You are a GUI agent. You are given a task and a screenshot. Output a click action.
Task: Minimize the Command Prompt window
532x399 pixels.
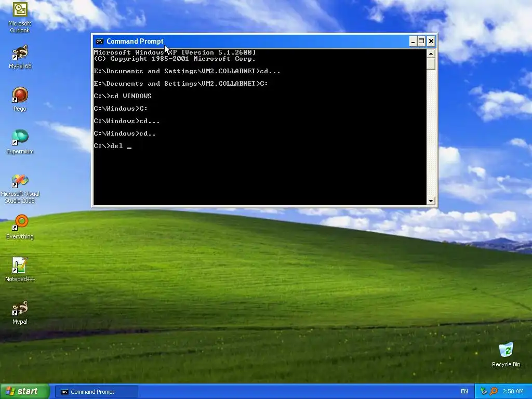pyautogui.click(x=413, y=42)
